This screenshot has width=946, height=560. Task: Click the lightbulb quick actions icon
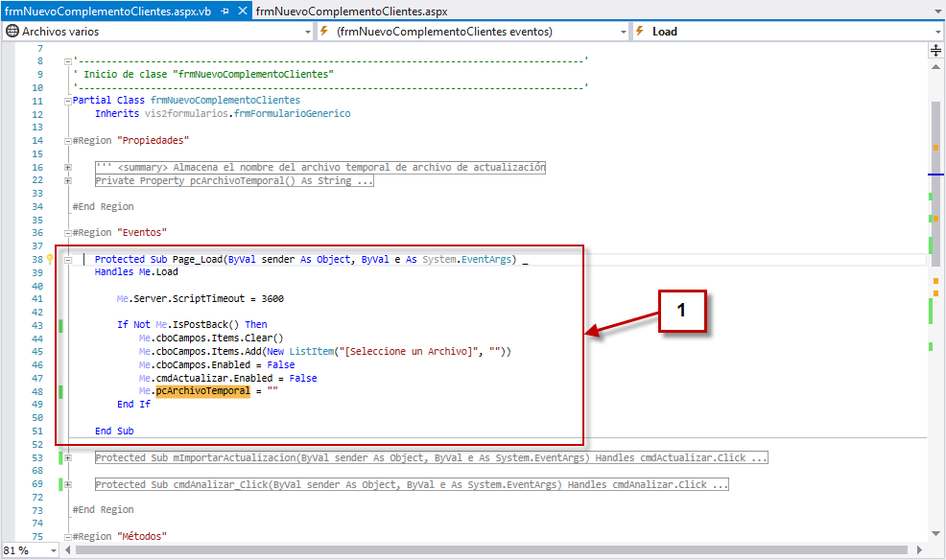point(51,260)
